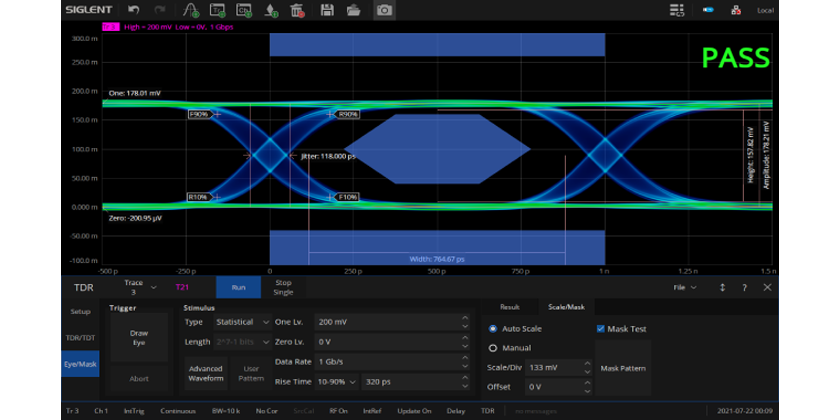
Task: Click the delete trace trash icon
Action: pyautogui.click(x=298, y=10)
